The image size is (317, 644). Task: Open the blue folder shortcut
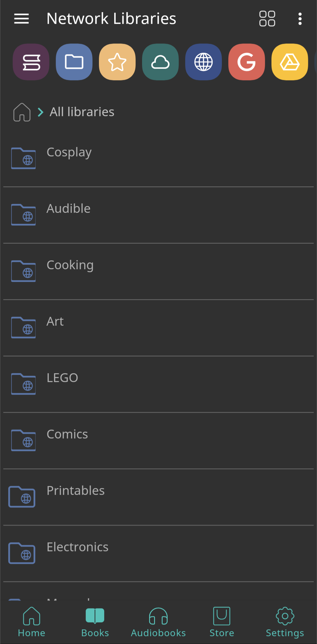74,62
